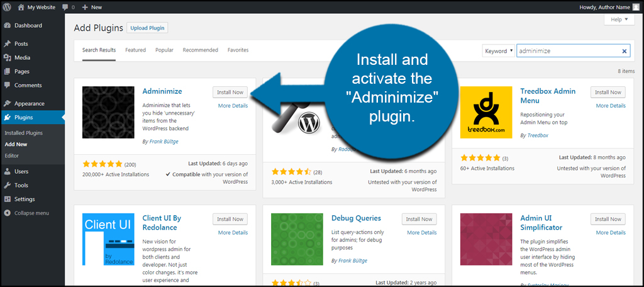
Task: Click the Pages icon in sidebar
Action: pos(8,72)
